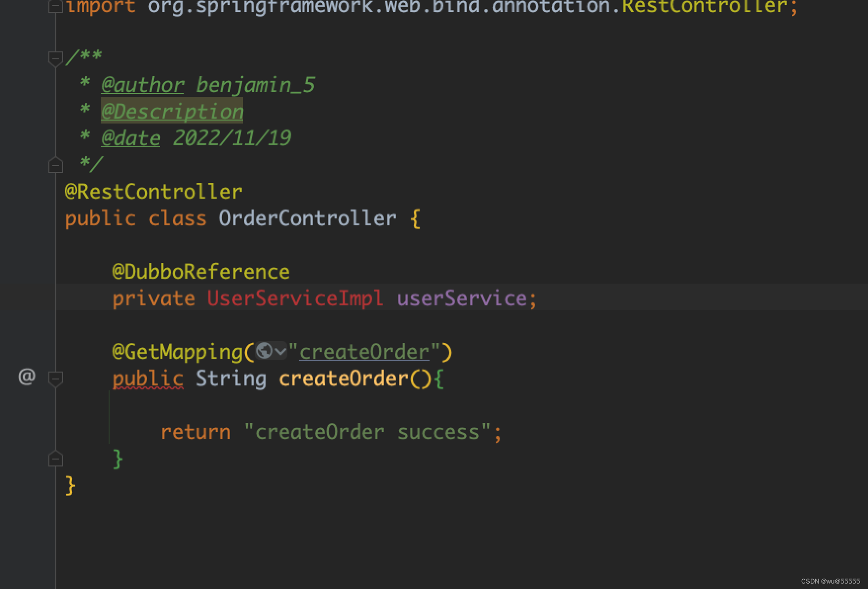Click the highlighted @Description tag

click(172, 111)
